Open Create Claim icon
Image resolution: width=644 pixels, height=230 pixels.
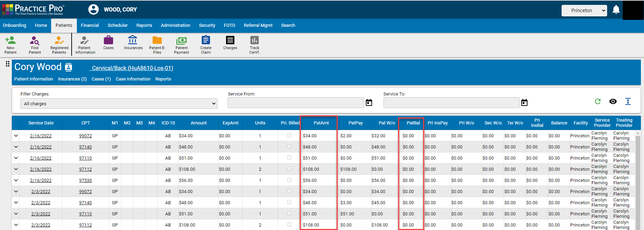(206, 45)
